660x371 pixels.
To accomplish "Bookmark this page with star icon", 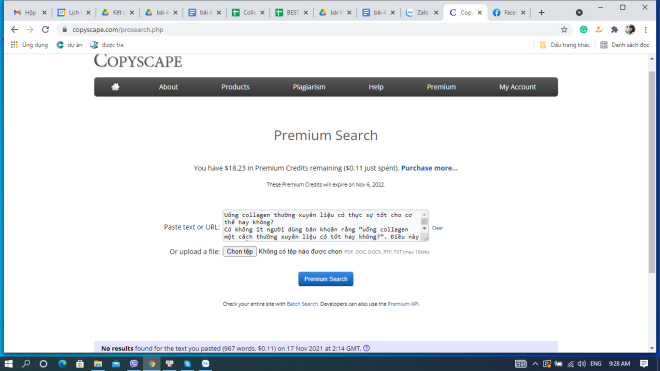I will tap(564, 29).
